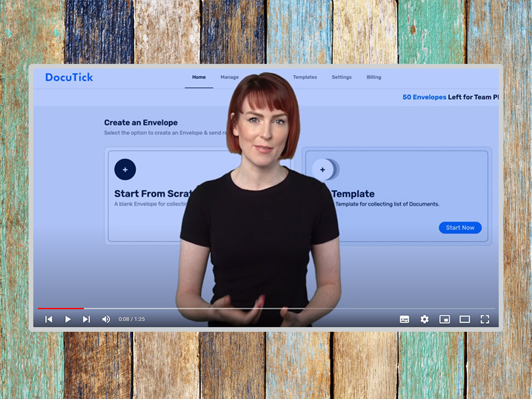Image resolution: width=532 pixels, height=399 pixels.
Task: Enter fullscreen mode
Action: (485, 319)
